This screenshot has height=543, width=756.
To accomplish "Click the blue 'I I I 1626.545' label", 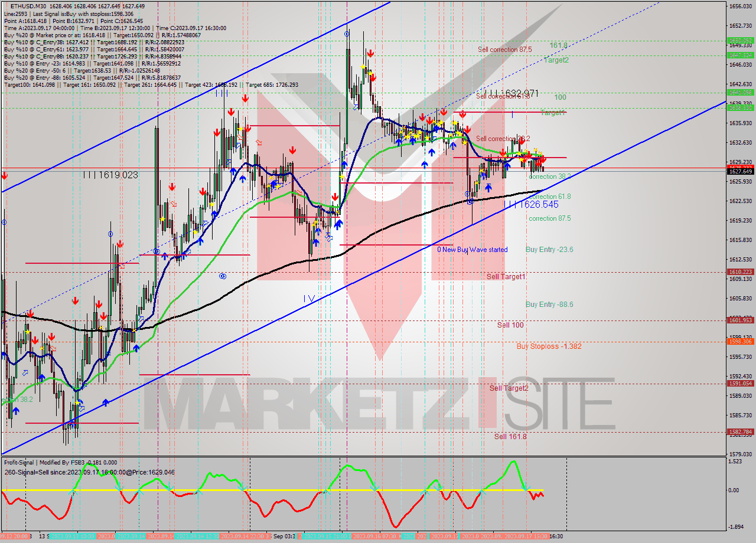I will pos(531,204).
